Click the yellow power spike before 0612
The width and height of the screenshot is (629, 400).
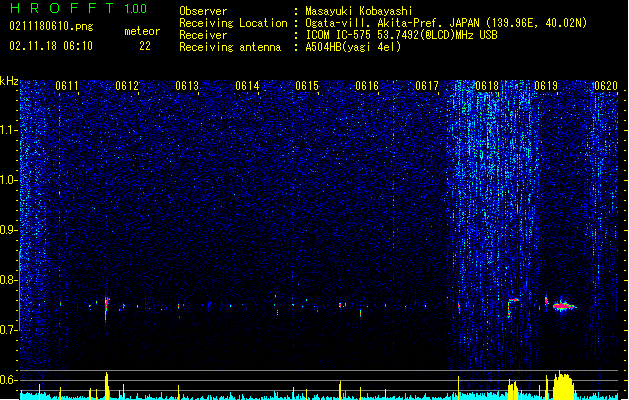point(107,386)
